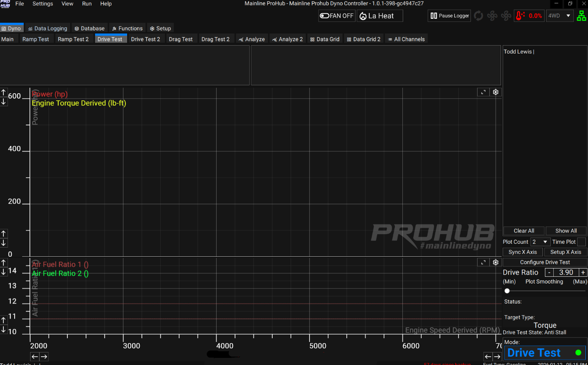The height and width of the screenshot is (365, 588).
Task: Open the Analyze 2 sub-tab
Action: pos(287,39)
